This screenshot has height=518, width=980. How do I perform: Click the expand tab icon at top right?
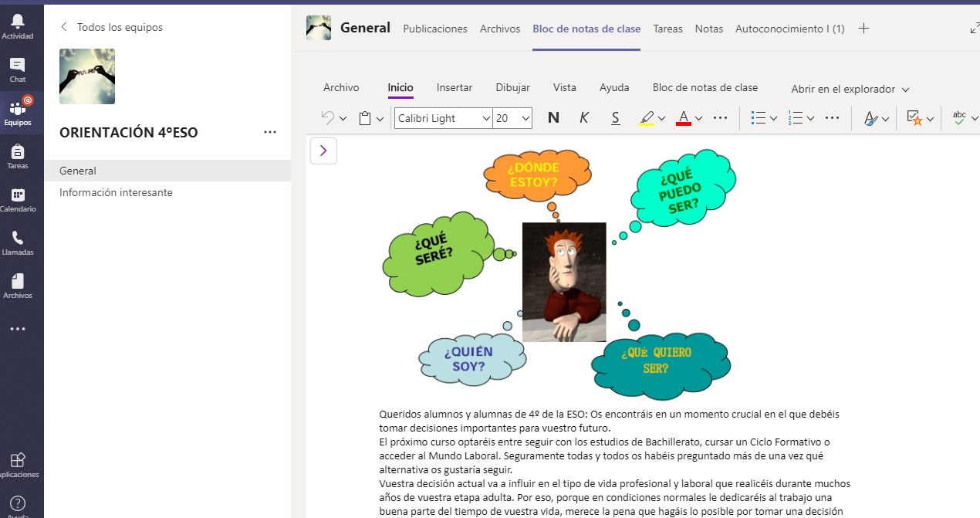tap(974, 29)
